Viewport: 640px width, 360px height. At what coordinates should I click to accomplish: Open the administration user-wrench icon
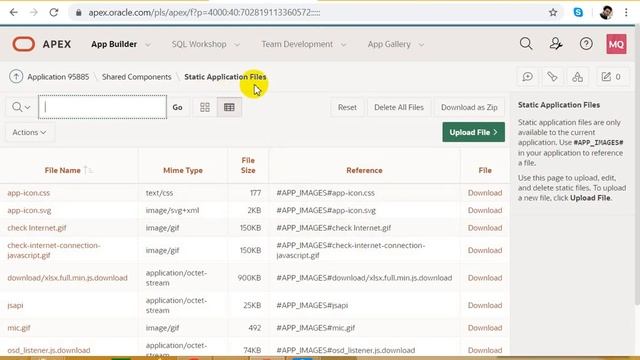[x=556, y=44]
